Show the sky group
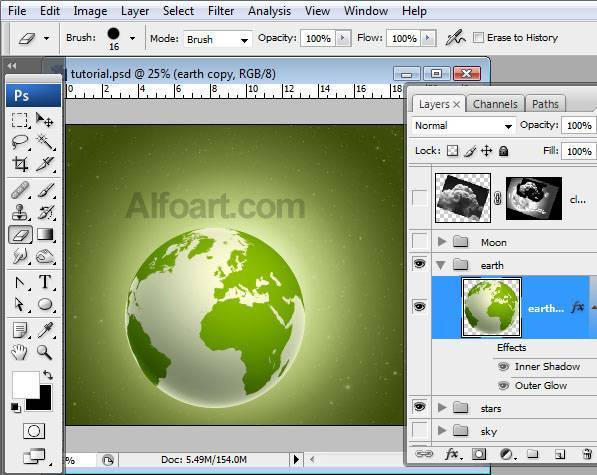 [420, 430]
